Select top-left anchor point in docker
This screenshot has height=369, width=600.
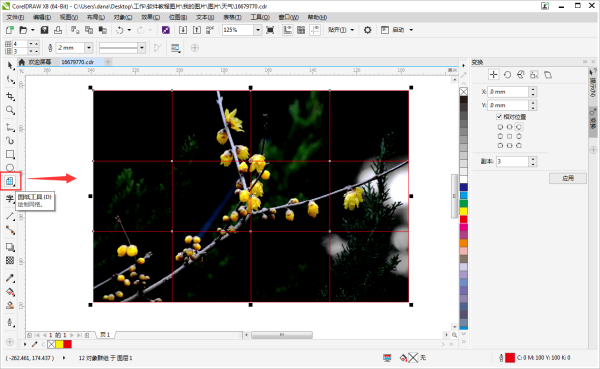click(x=500, y=127)
